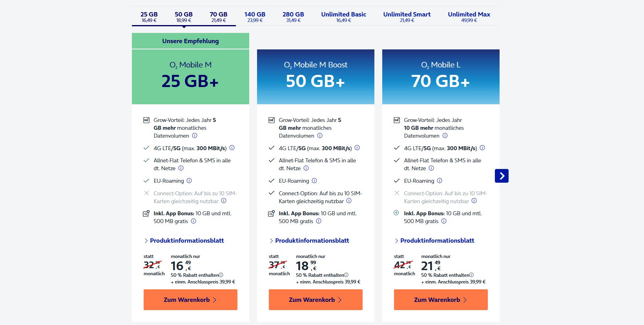
Task: Click the plus circle icon beside App Bonus in Mobile L
Action: click(x=396, y=213)
